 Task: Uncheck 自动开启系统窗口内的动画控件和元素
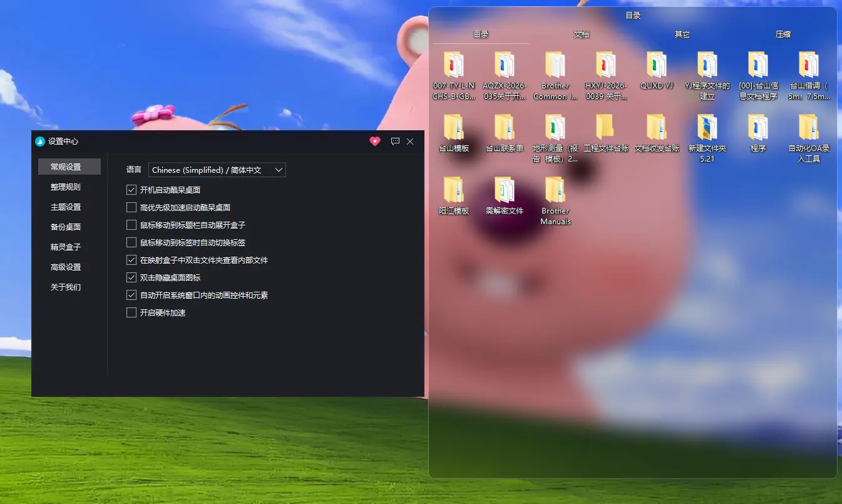click(131, 295)
